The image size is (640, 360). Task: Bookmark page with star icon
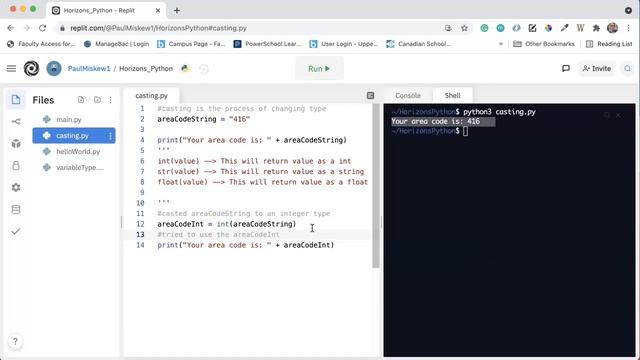(x=464, y=28)
